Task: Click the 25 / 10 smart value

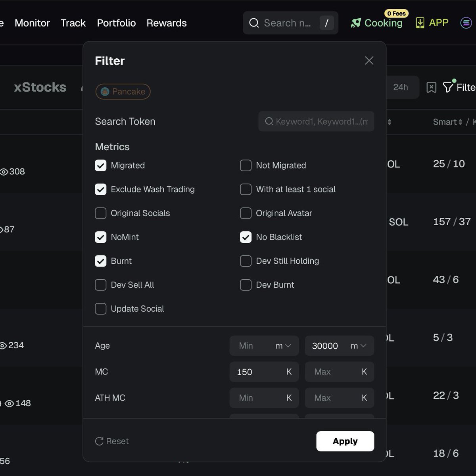Action: pyautogui.click(x=449, y=164)
